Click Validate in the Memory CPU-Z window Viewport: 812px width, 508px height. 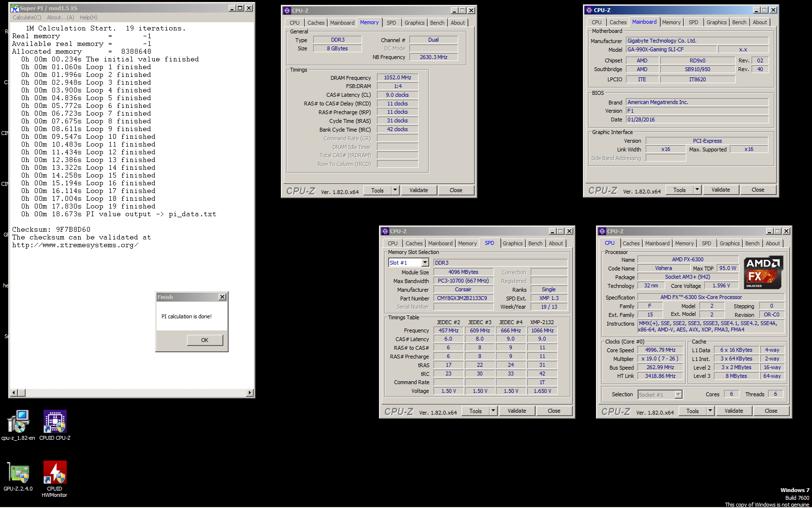pos(419,190)
